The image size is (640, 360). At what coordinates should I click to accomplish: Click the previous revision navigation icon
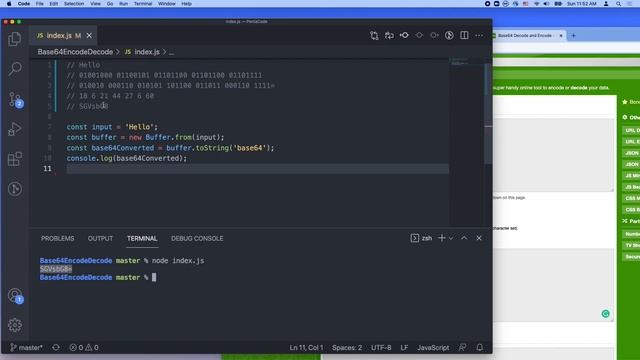click(419, 36)
